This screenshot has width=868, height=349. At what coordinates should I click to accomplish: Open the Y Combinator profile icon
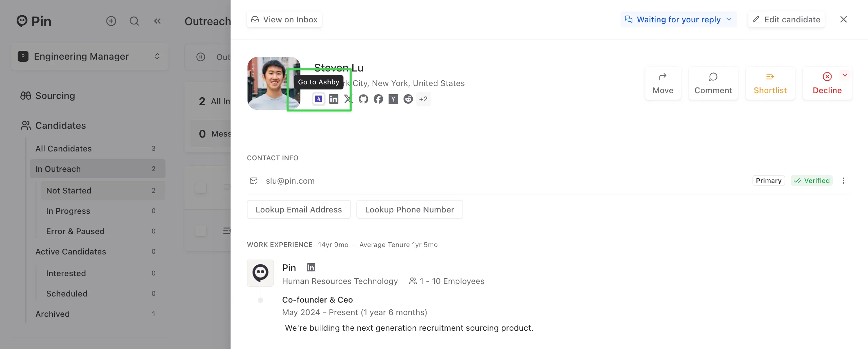[393, 99]
